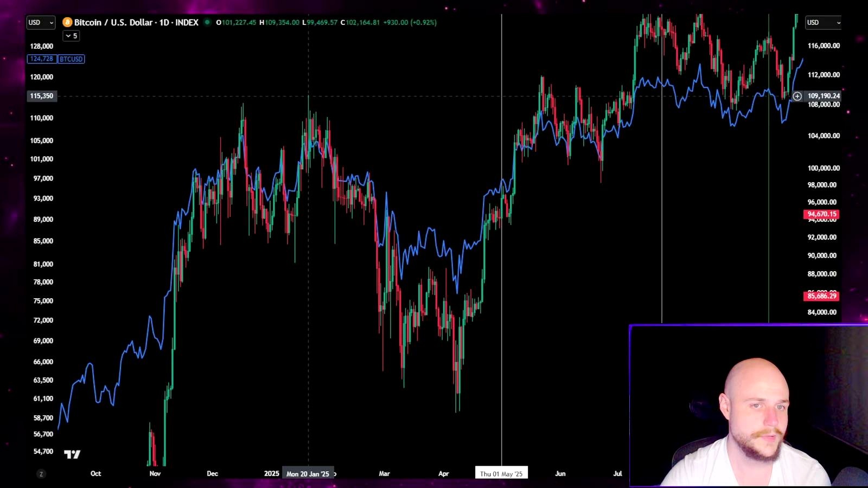The image size is (868, 488).
Task: Click 101,000 on the left price scale
Action: (42, 159)
